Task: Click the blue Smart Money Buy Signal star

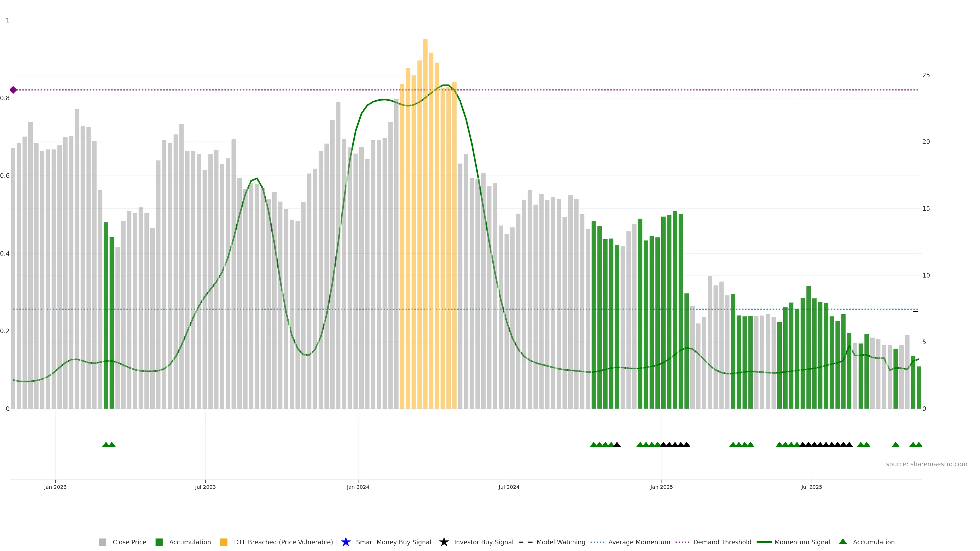Action: 346,542
